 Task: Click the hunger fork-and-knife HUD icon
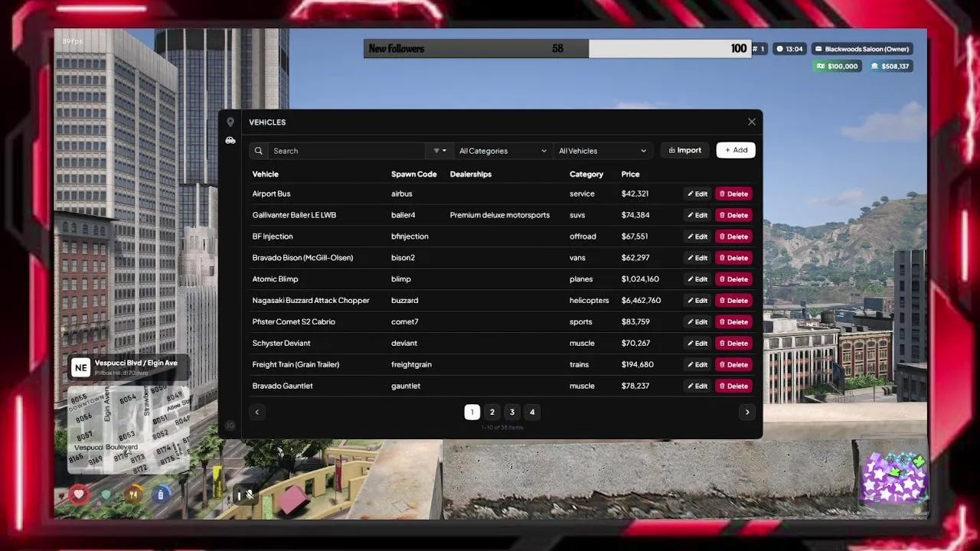(x=134, y=494)
